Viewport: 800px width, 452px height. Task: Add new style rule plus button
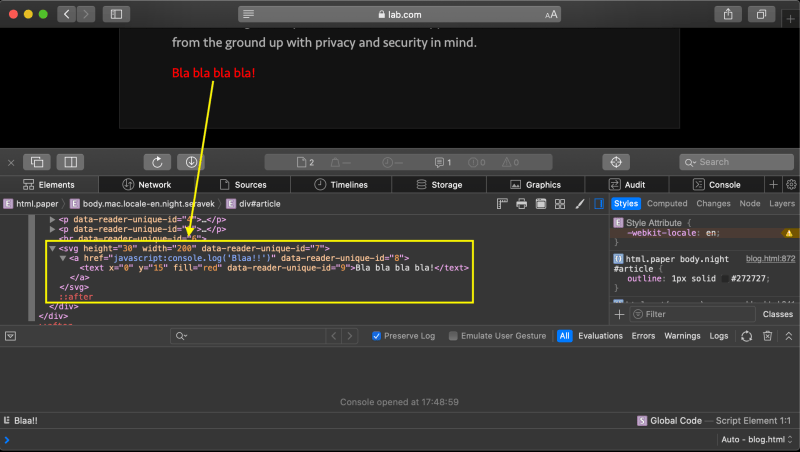click(619, 314)
